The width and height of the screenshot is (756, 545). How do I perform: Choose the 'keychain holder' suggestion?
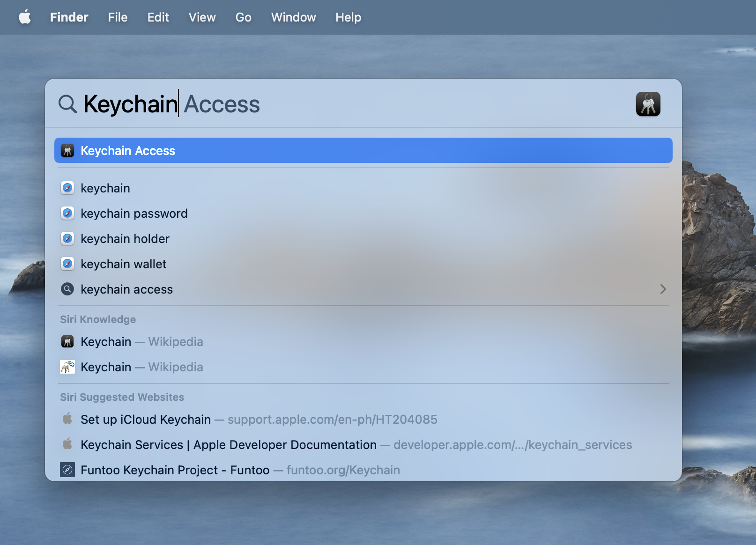click(363, 239)
